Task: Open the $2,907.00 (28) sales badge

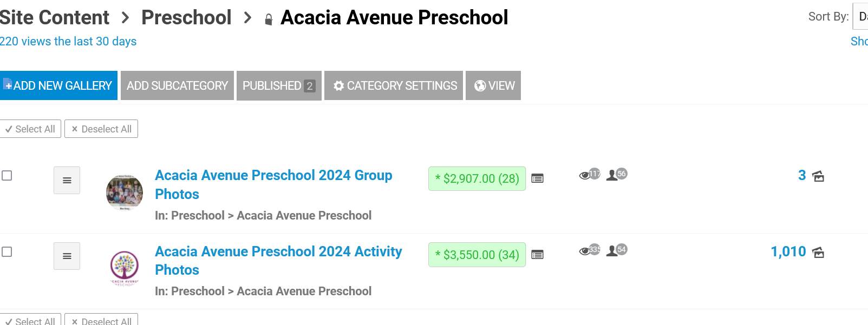Action: [x=477, y=178]
